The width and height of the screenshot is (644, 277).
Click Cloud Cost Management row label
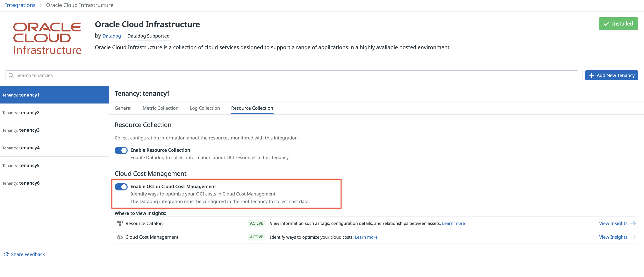click(152, 237)
